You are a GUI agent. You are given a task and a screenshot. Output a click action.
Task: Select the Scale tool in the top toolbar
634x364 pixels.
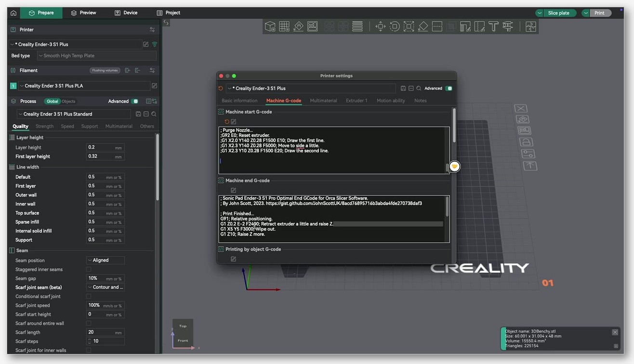coord(409,26)
